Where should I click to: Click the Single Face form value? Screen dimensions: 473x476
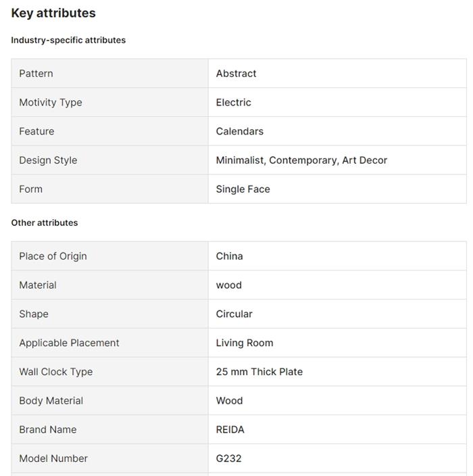(243, 189)
